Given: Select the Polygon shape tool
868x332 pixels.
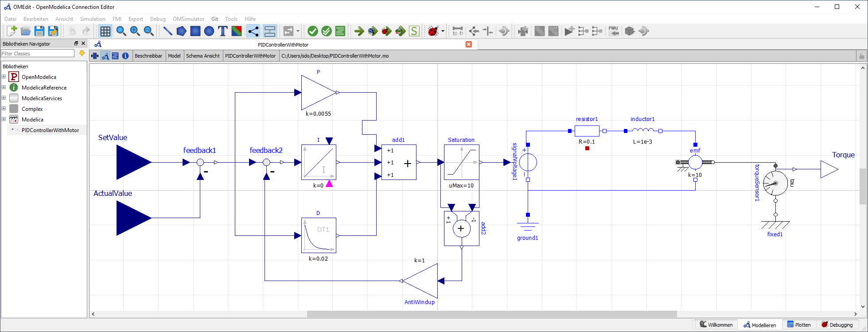Looking at the screenshot, I should pos(181,31).
